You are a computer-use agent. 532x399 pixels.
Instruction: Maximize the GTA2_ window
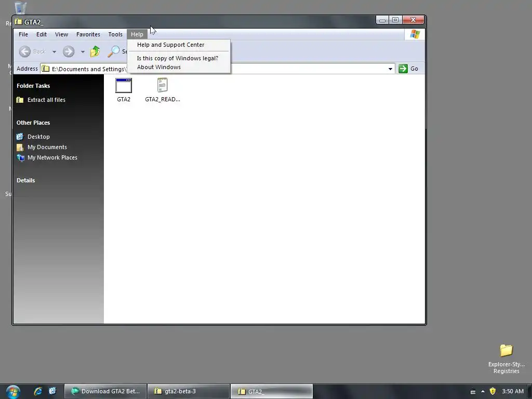[395, 20]
